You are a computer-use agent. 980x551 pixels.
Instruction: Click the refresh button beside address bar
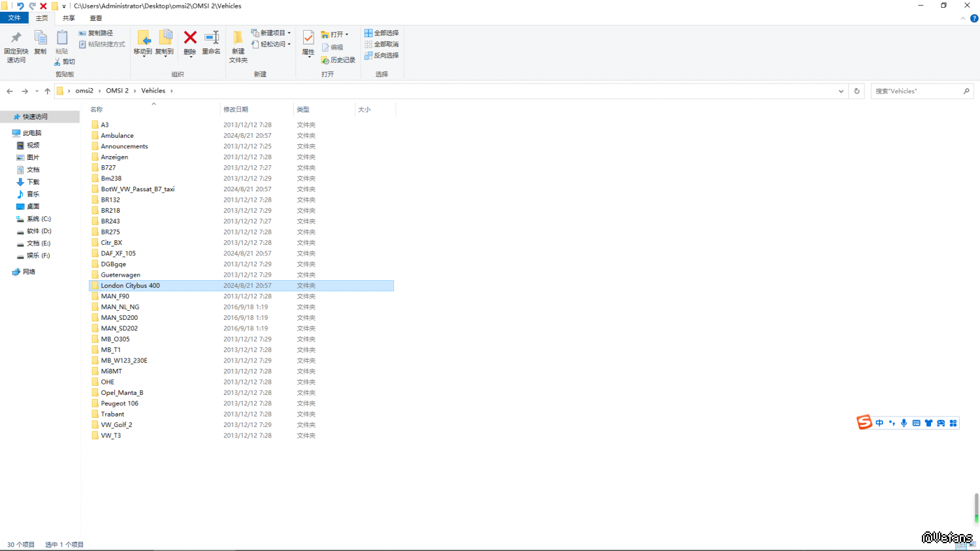click(x=857, y=91)
